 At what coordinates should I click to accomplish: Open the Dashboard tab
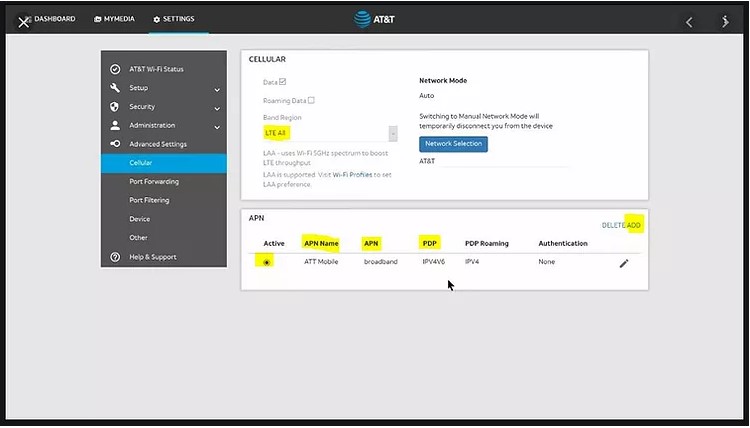point(54,19)
